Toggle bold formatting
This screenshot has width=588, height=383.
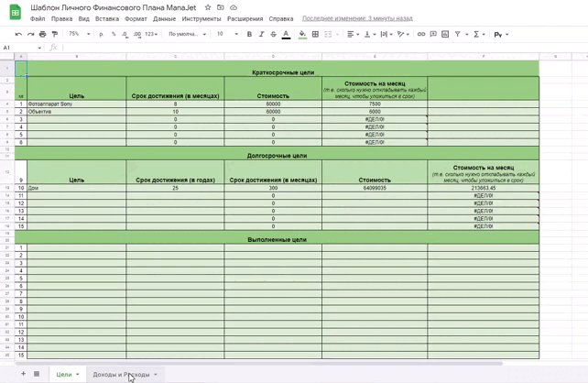pyautogui.click(x=249, y=34)
